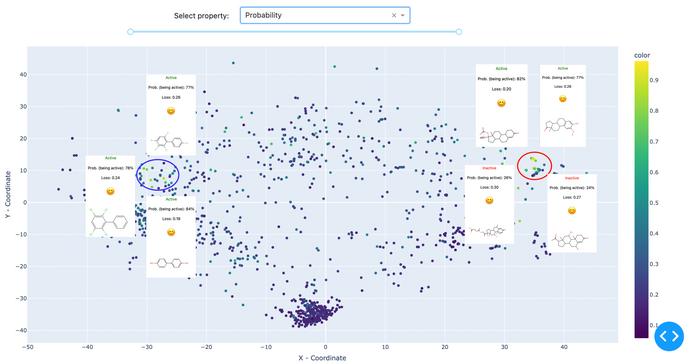Viewport: 700px width, 364px height.
Task: Click the 'Loss: 0.18' text
Action: click(171, 219)
